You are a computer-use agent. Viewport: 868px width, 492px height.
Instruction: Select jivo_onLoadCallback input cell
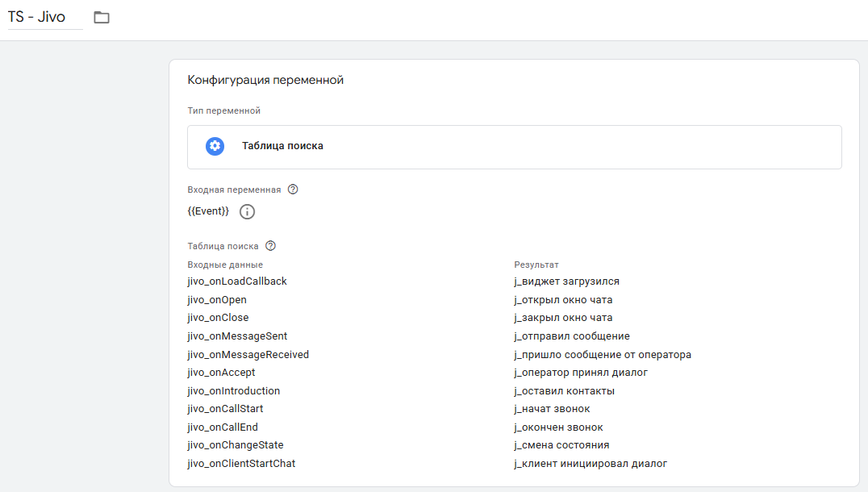pyautogui.click(x=237, y=281)
